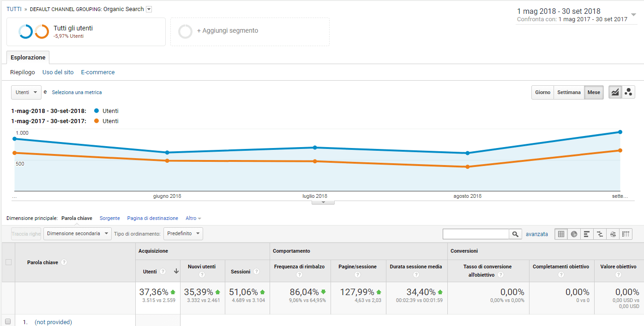644x326 pixels.
Task: Open the Utenti metric dropdown
Action: coord(26,92)
